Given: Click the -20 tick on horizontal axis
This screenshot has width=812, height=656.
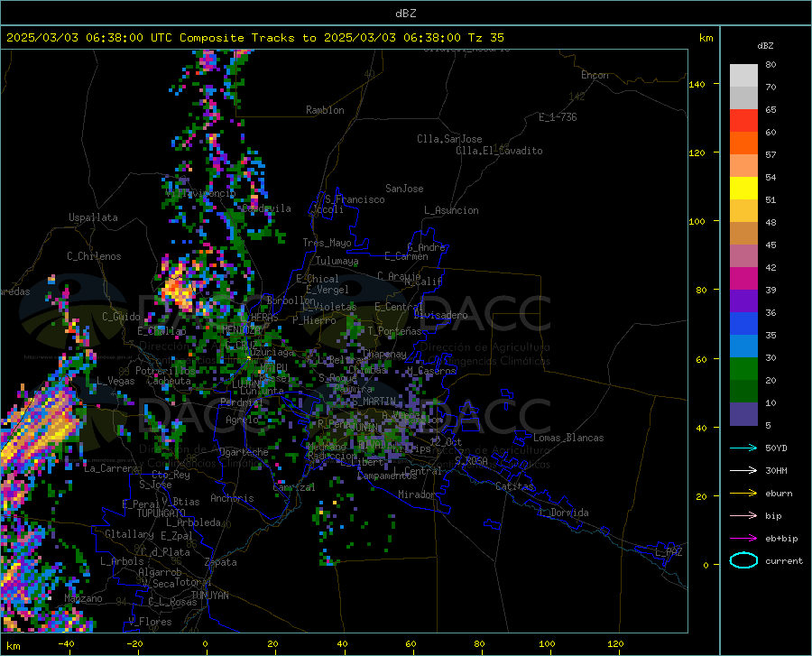Looking at the screenshot, I should (134, 643).
